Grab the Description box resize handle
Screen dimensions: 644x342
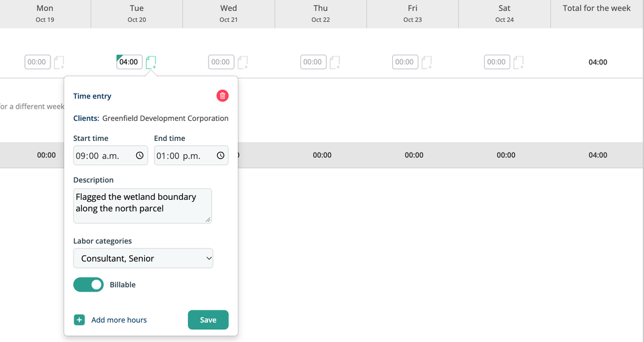click(x=208, y=220)
